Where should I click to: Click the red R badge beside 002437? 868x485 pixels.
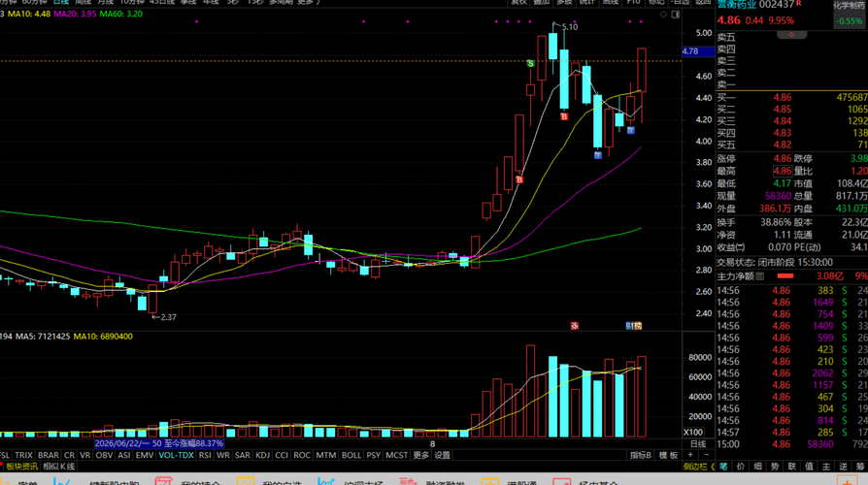coord(799,3)
